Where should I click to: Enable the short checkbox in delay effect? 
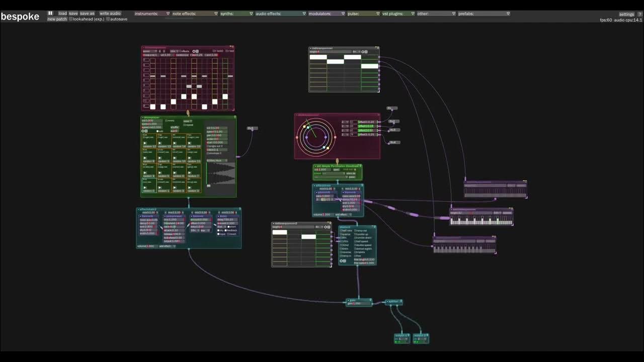228,227
